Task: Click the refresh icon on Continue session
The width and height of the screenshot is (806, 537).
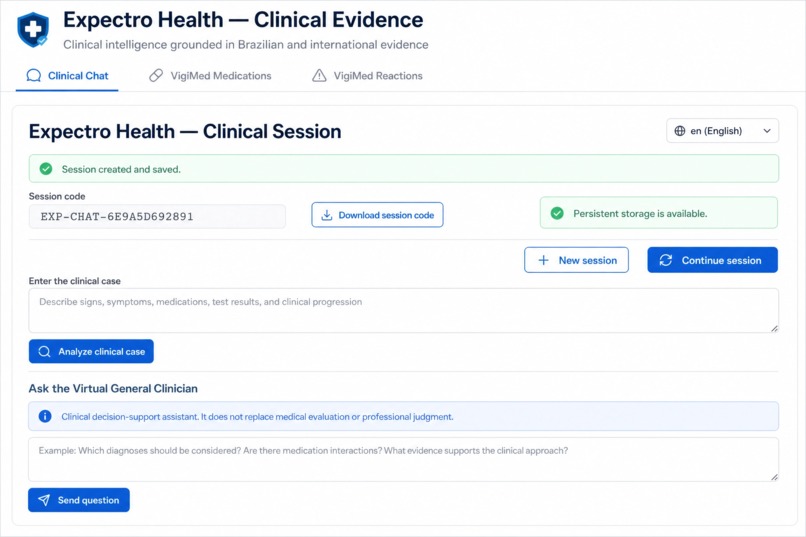Action: [x=666, y=260]
